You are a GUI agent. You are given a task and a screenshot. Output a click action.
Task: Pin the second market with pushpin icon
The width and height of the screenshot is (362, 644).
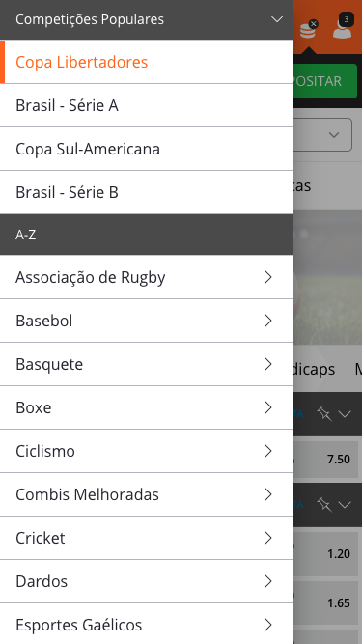tap(324, 504)
